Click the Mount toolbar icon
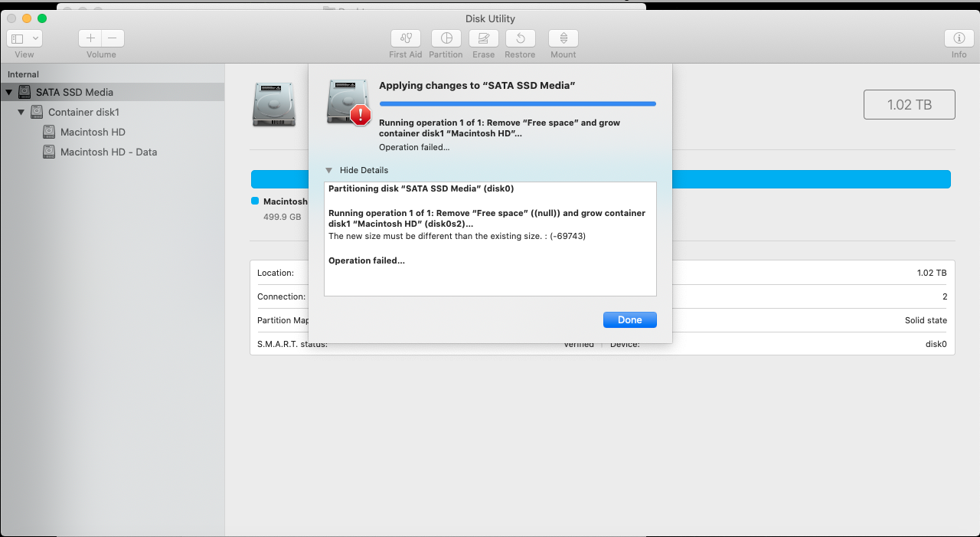 (563, 38)
